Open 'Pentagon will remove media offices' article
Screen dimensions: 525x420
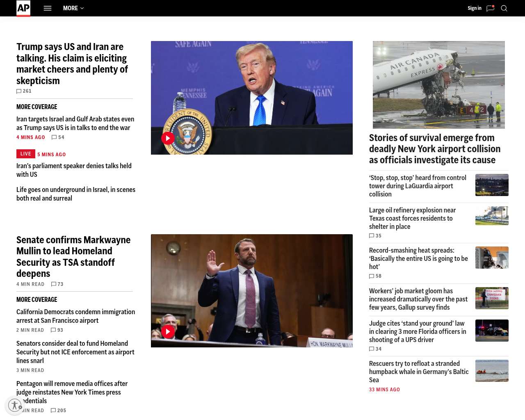72,392
